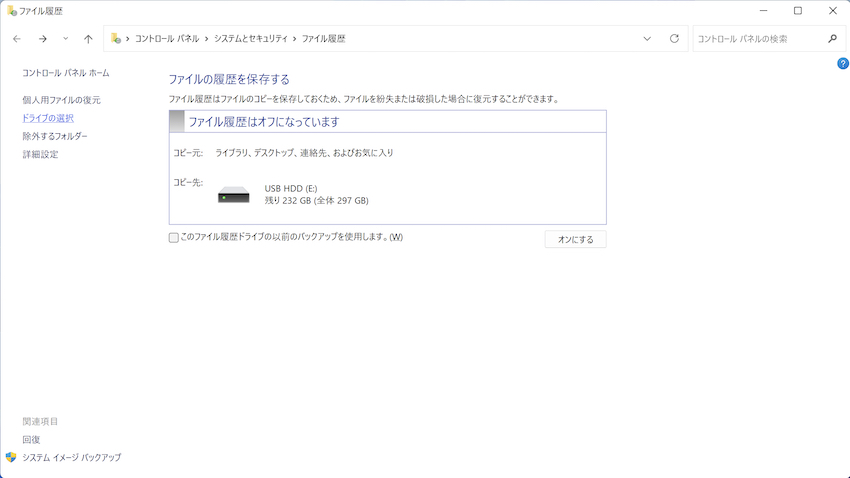Go up one level arrow

tap(88, 39)
